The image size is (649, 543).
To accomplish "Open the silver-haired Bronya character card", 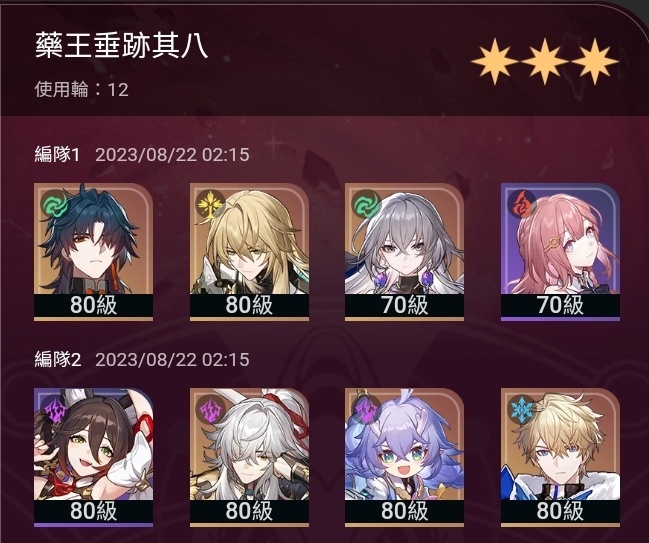I will pos(404,252).
